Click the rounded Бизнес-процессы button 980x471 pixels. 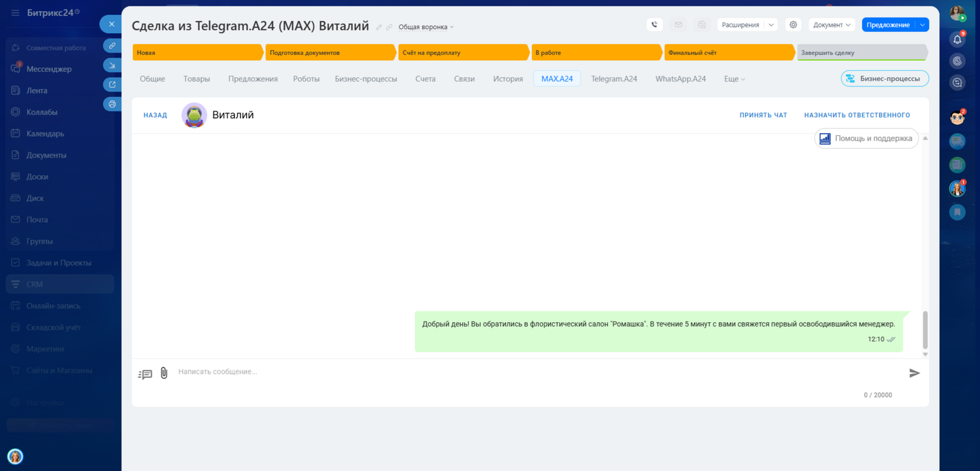pyautogui.click(x=885, y=78)
